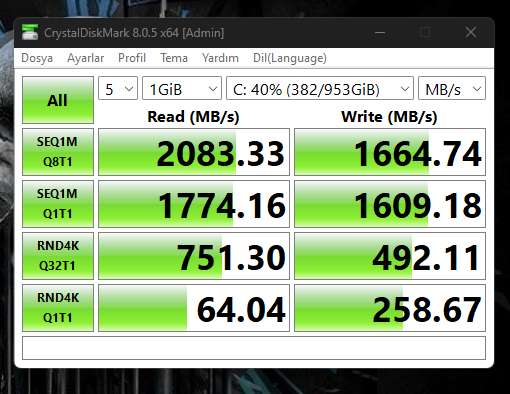Click the Write (MB/s) column header

(x=389, y=117)
